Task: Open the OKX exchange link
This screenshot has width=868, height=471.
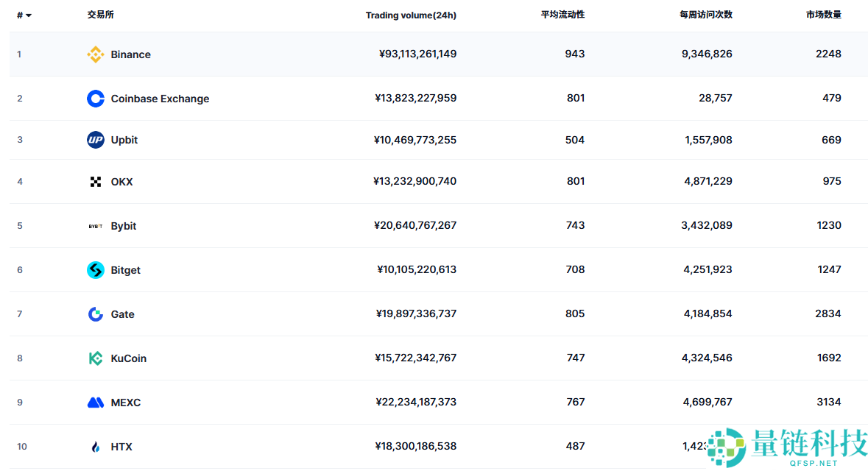Action: click(x=121, y=182)
